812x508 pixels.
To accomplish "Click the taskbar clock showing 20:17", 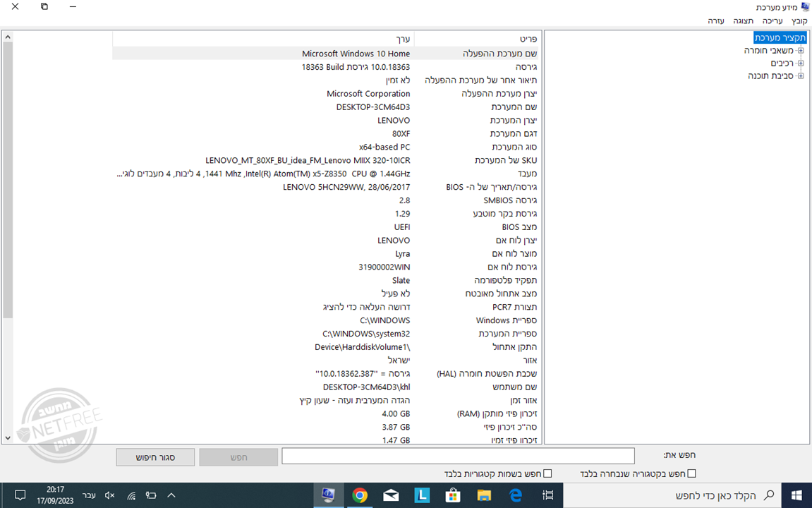I will click(55, 495).
